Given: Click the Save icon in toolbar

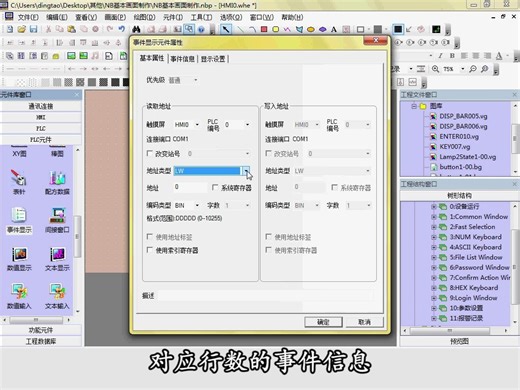Looking at the screenshot, I should (x=33, y=29).
